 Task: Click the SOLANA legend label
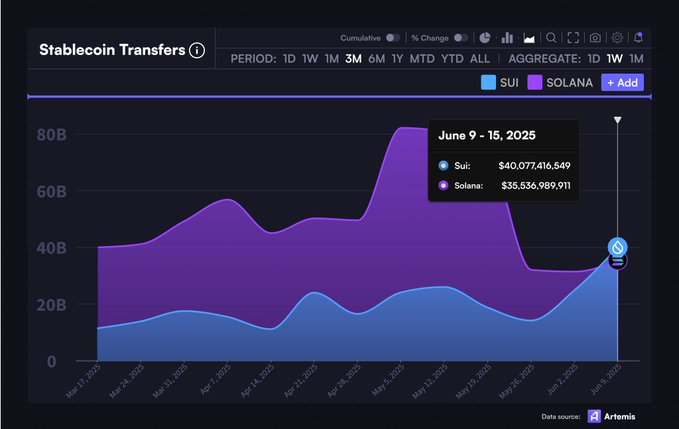tap(569, 83)
